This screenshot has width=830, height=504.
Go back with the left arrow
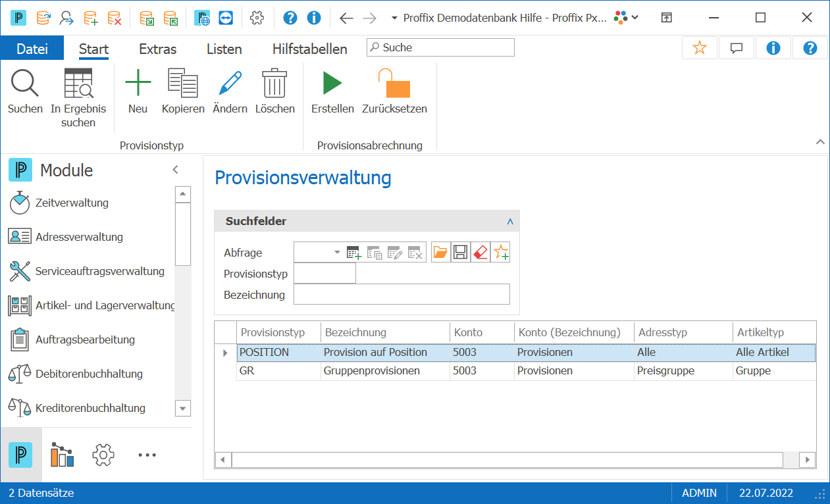[346, 18]
